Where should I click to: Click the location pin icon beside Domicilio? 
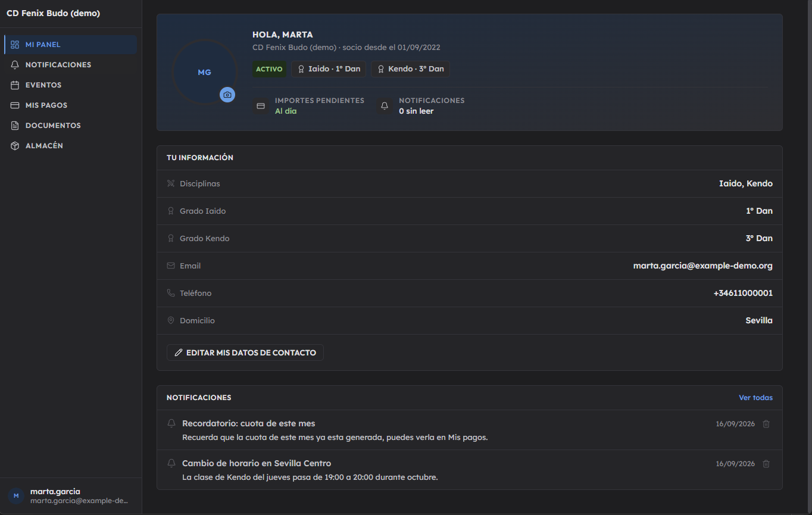(171, 320)
